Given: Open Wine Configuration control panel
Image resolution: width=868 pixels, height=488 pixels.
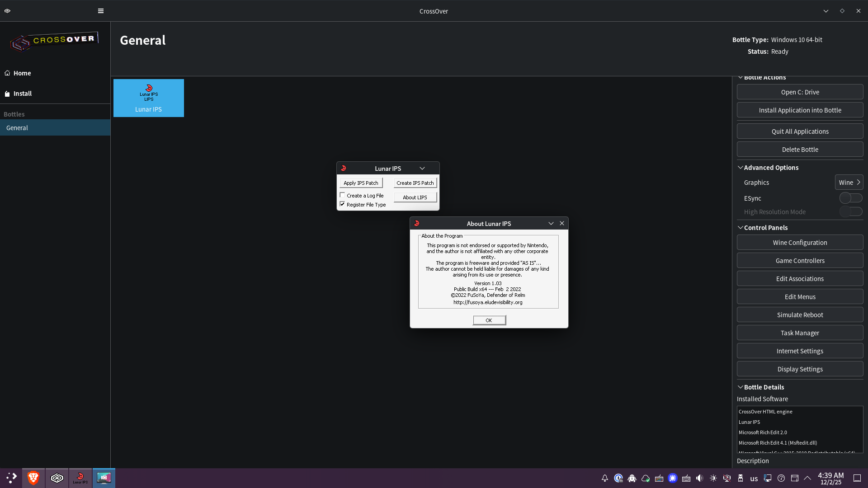Looking at the screenshot, I should (x=800, y=242).
